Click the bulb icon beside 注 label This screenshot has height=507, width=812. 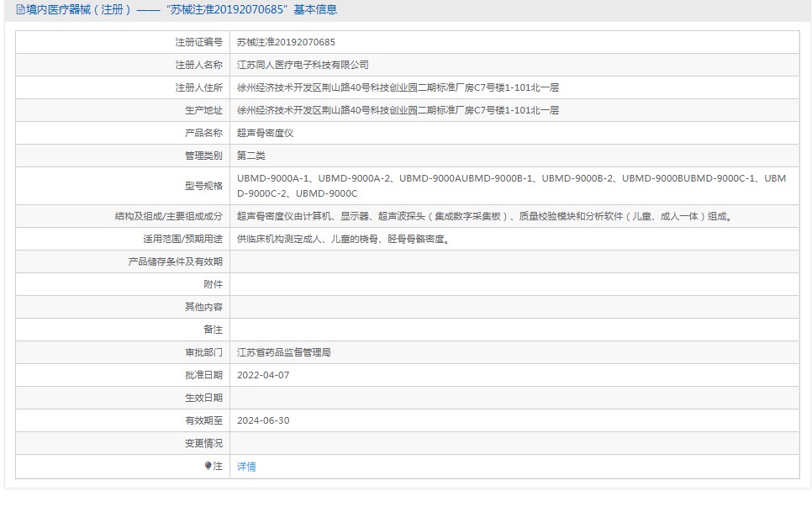208,466
